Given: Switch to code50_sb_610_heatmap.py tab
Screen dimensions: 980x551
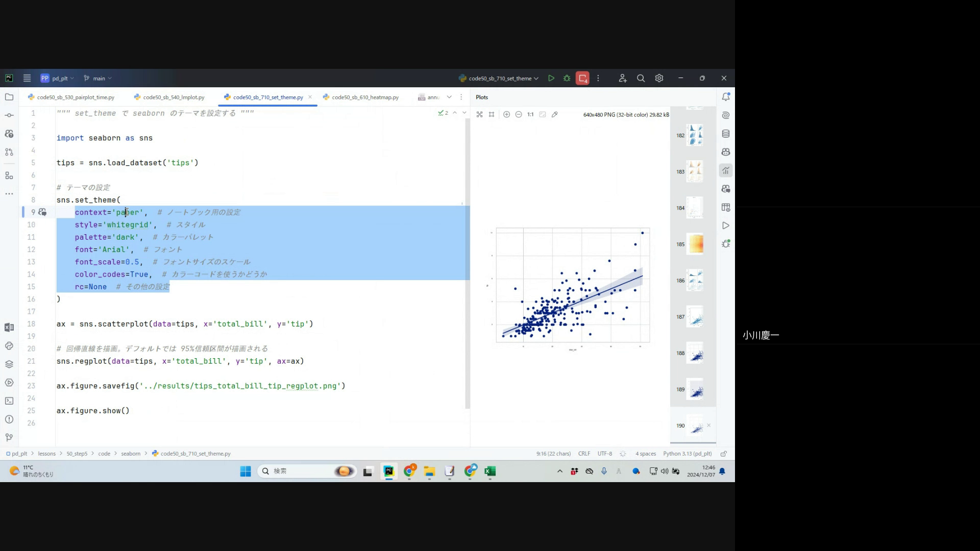Looking at the screenshot, I should (x=364, y=97).
